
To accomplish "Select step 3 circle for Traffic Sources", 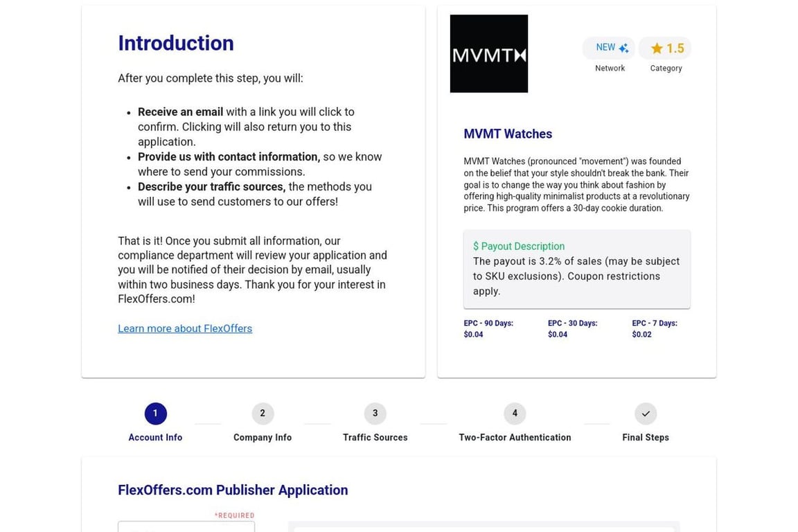I will 375,414.
